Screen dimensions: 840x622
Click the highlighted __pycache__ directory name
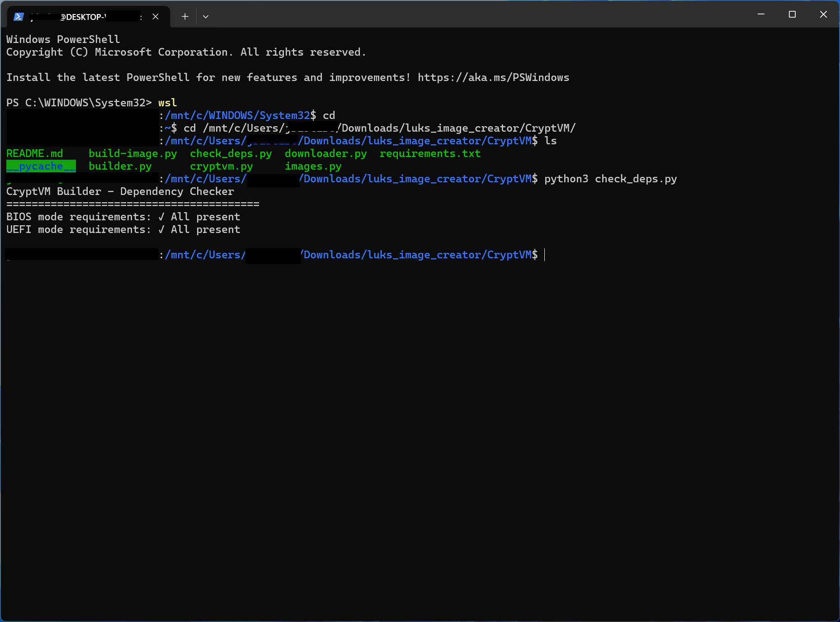tap(41, 166)
